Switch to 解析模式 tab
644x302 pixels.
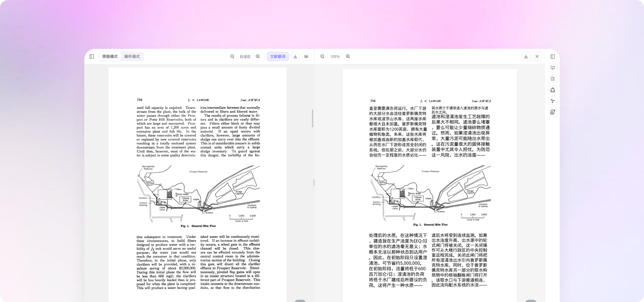[132, 56]
